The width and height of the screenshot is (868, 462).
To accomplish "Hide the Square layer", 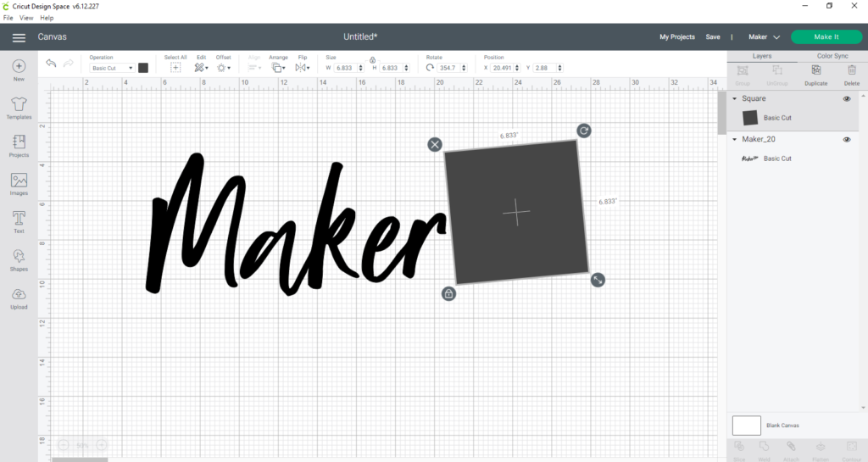I will tap(847, 99).
